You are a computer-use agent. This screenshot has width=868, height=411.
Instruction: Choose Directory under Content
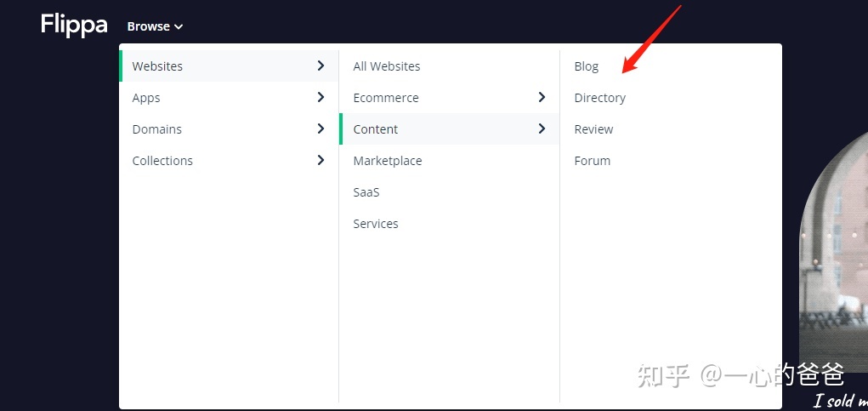pyautogui.click(x=600, y=98)
